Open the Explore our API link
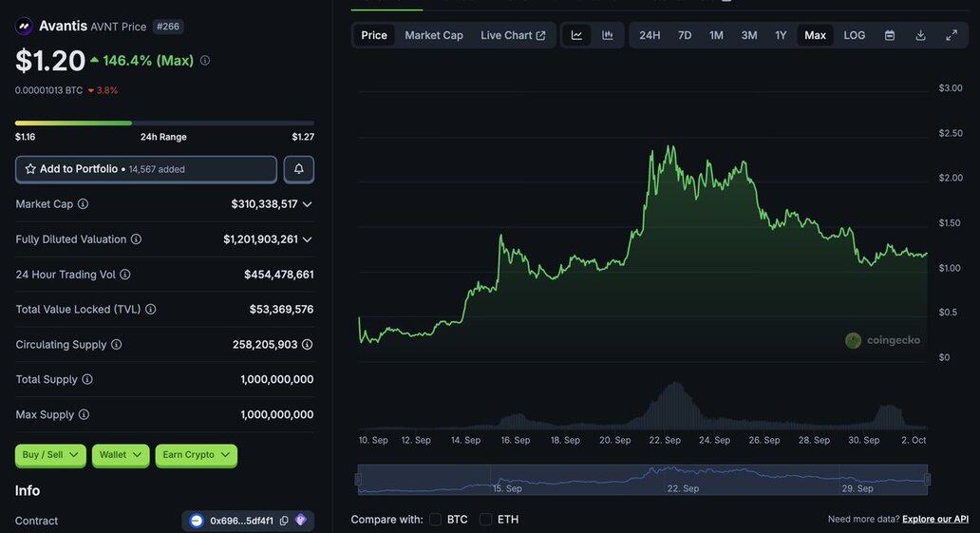 click(x=935, y=519)
